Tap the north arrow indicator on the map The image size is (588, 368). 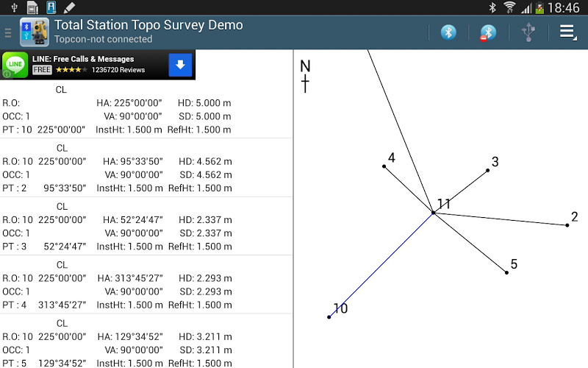pyautogui.click(x=305, y=76)
